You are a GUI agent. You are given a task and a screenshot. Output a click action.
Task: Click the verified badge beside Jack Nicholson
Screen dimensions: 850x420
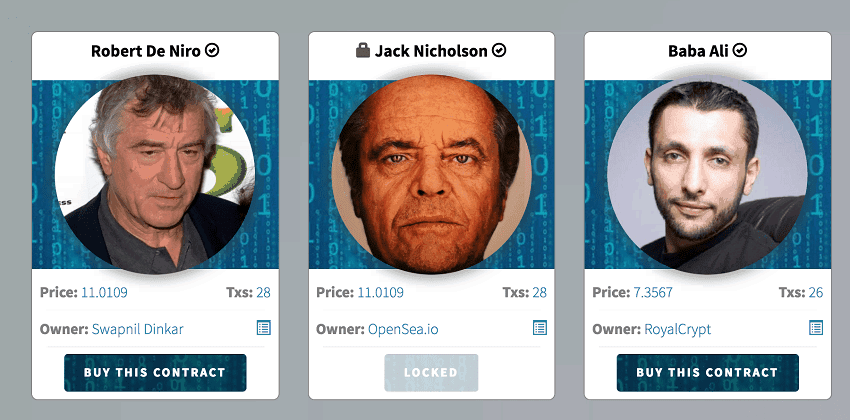point(499,50)
